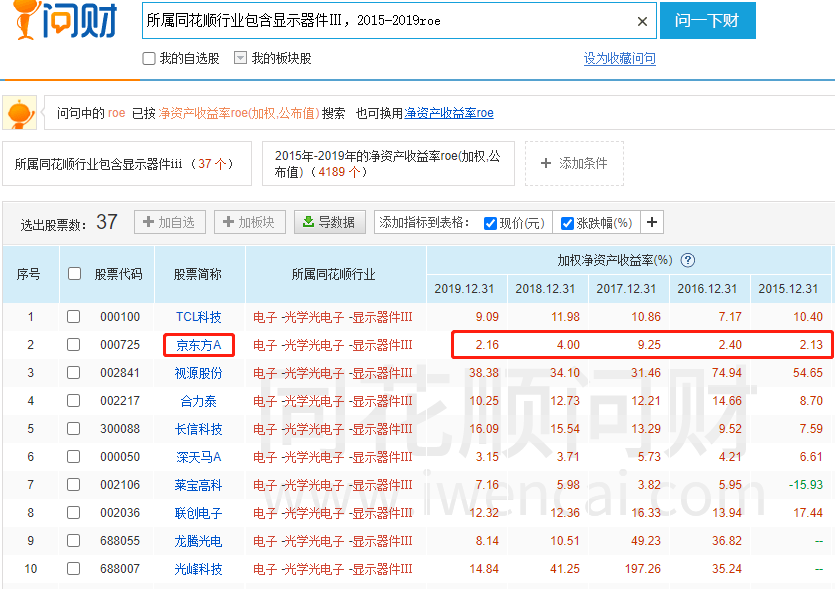Click TCL科技 industry link 电子-光学光电子-显示器件III
The image size is (835, 589).
pyautogui.click(x=333, y=317)
